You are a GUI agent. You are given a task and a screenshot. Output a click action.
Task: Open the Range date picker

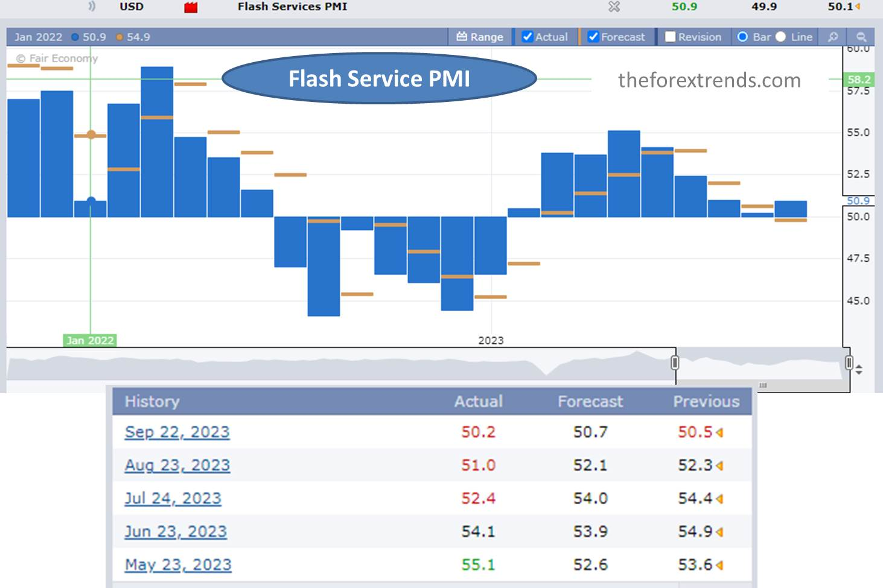tap(480, 37)
